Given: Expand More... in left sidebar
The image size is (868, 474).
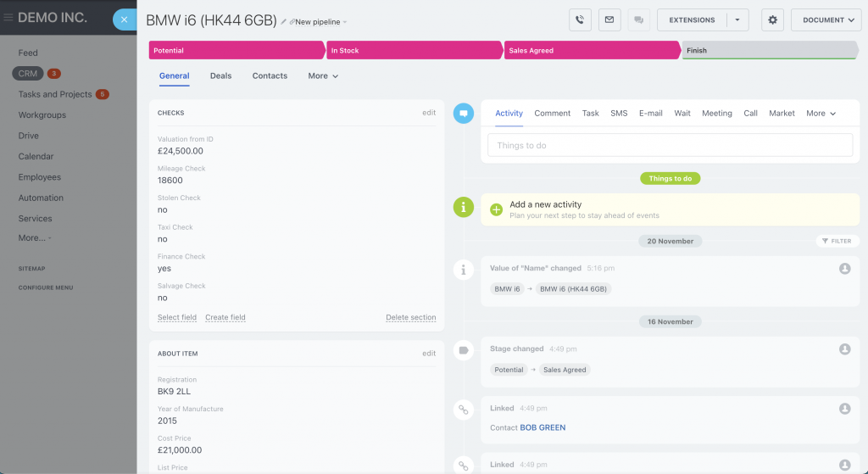Looking at the screenshot, I should point(35,238).
